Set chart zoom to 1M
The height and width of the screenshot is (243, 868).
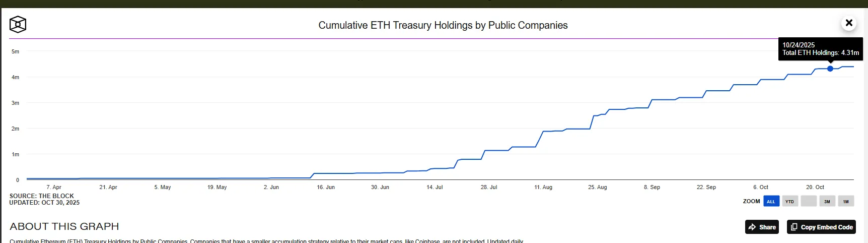point(846,201)
